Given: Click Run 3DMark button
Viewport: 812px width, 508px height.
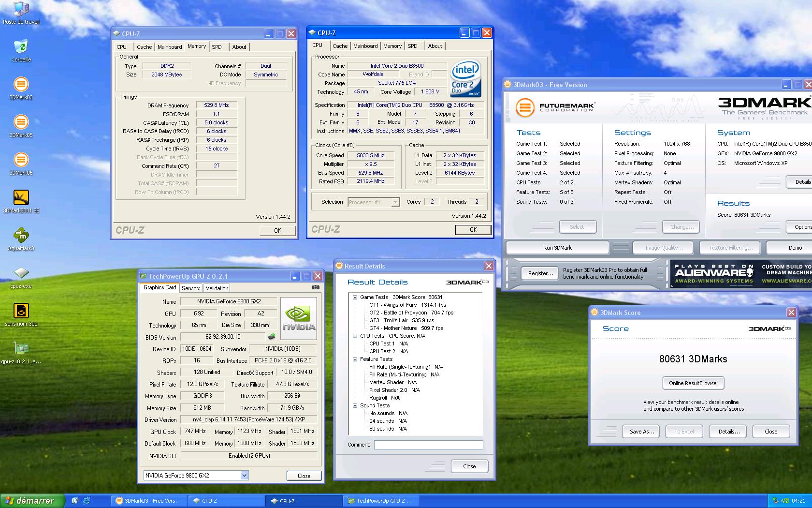Looking at the screenshot, I should coord(557,248).
